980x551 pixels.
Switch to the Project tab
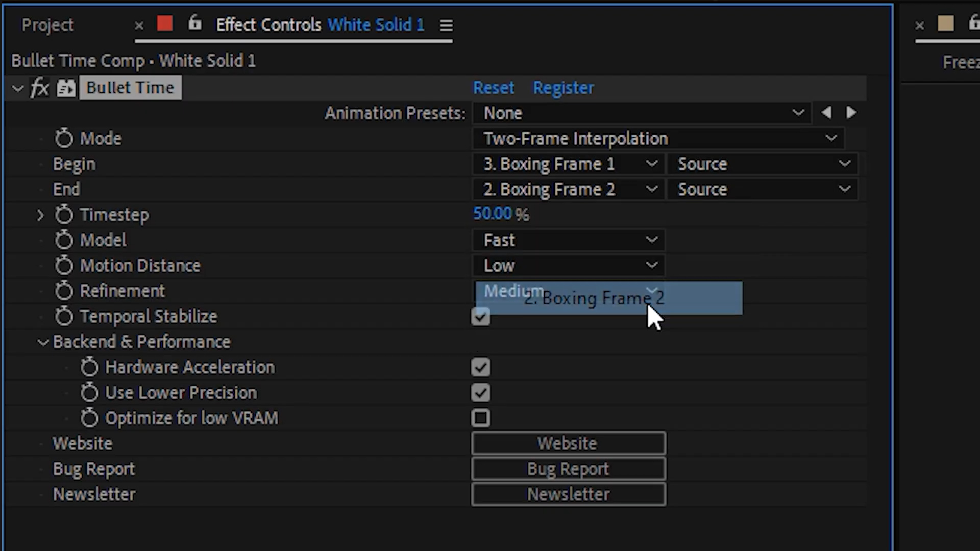(x=47, y=25)
